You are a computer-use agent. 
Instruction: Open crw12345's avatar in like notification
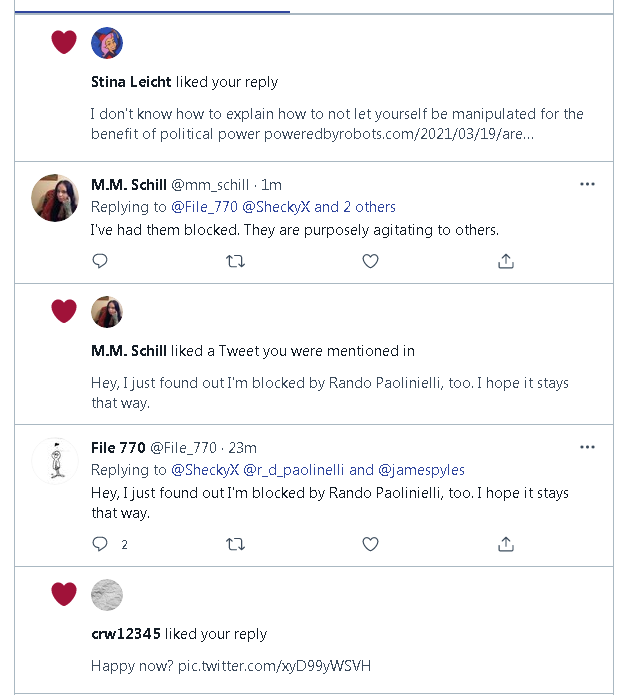[x=107, y=595]
